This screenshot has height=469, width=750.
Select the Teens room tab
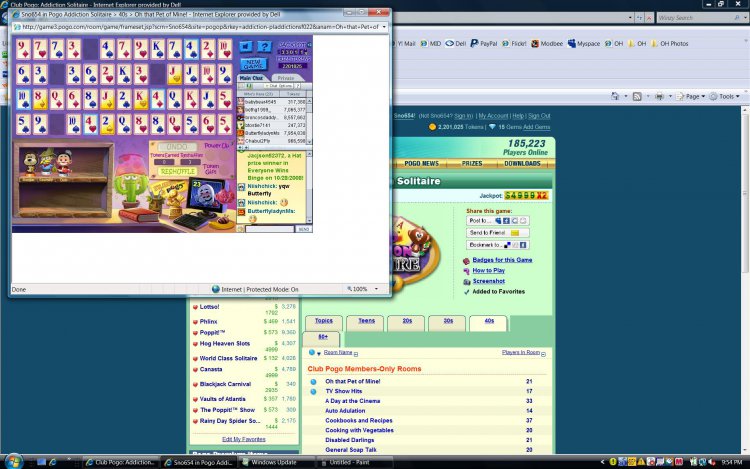point(366,322)
